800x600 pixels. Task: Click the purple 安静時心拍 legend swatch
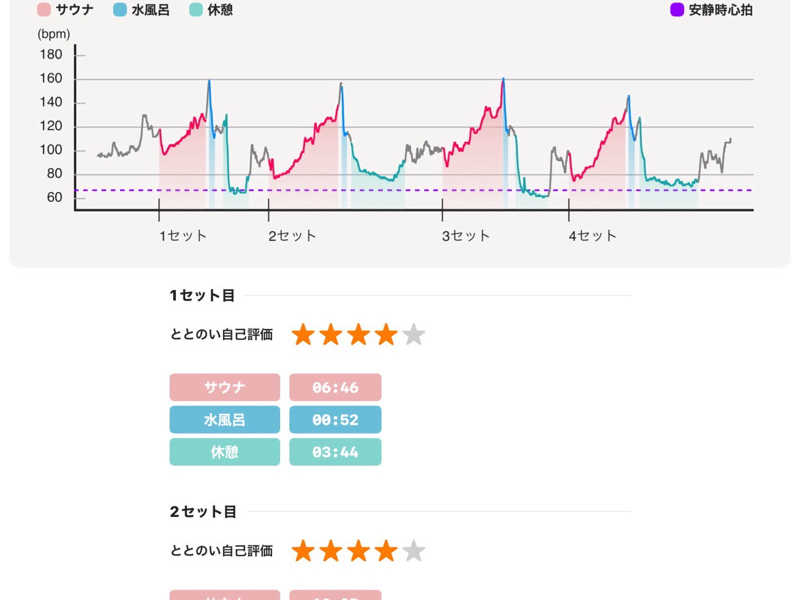click(x=677, y=10)
